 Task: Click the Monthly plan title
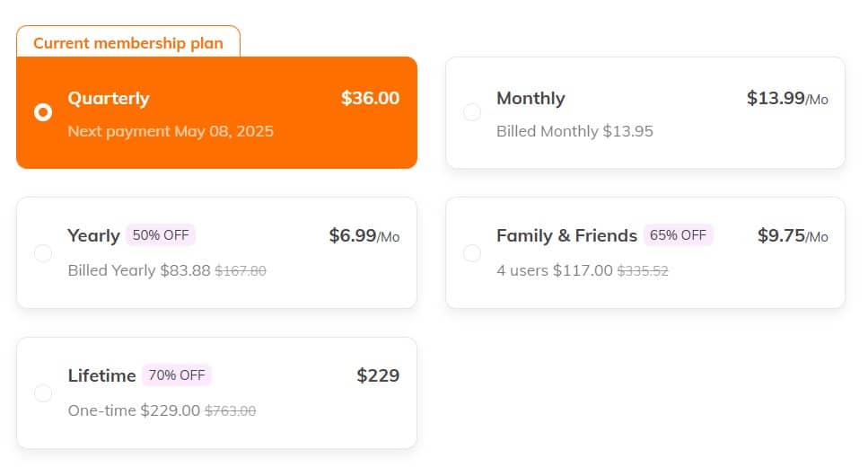point(530,98)
